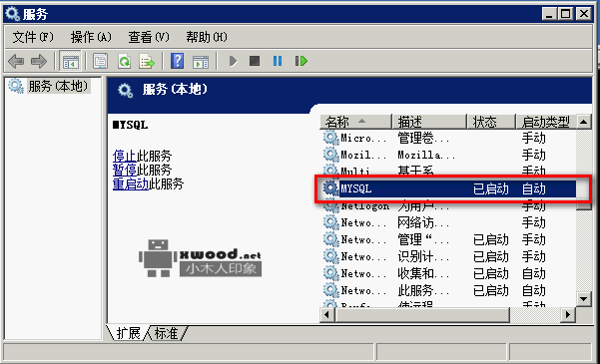The width and height of the screenshot is (600, 364).
Task: Open the 查看(V) menu
Action: [x=149, y=37]
